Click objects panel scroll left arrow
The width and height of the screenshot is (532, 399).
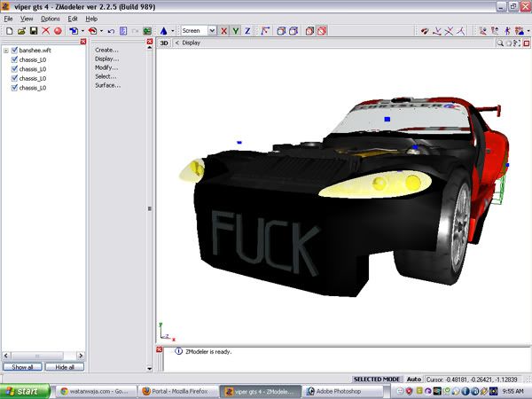click(6, 356)
